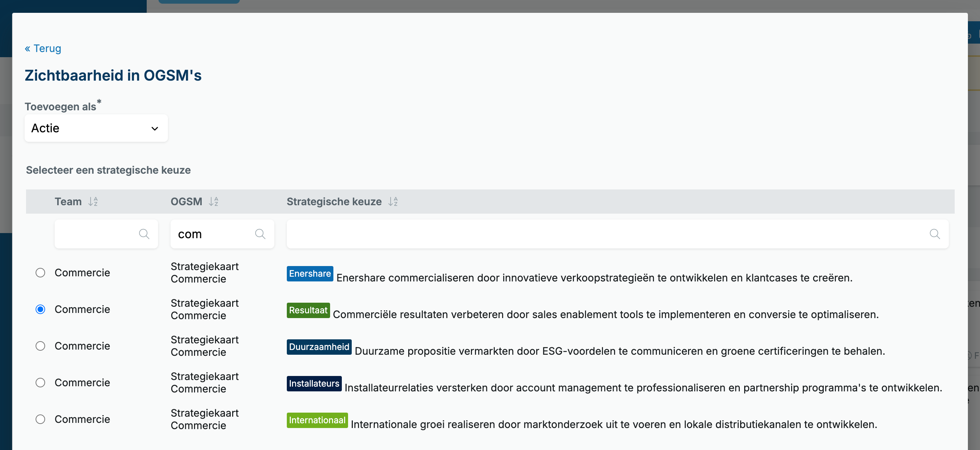This screenshot has height=450, width=980.
Task: Focus the Strategische keuze filter field
Action: [617, 234]
